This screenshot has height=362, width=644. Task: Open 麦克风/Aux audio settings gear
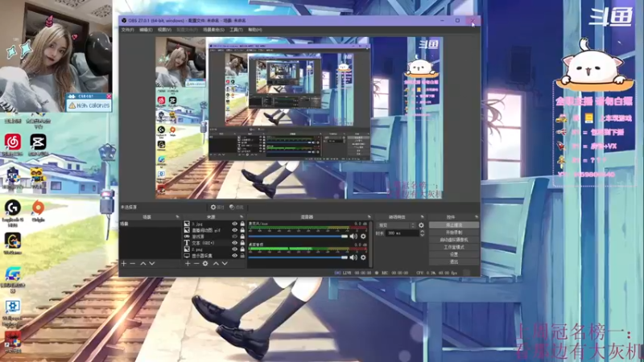point(363,237)
